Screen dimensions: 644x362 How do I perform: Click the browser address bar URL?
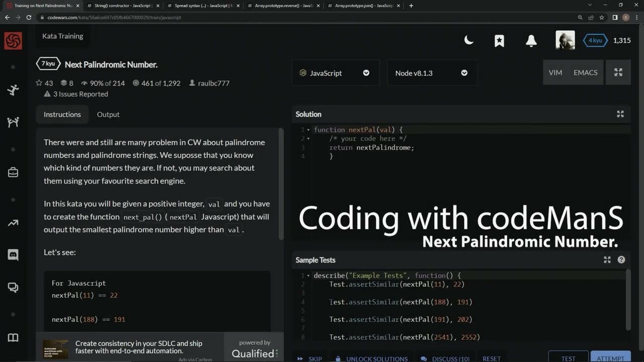point(114,17)
